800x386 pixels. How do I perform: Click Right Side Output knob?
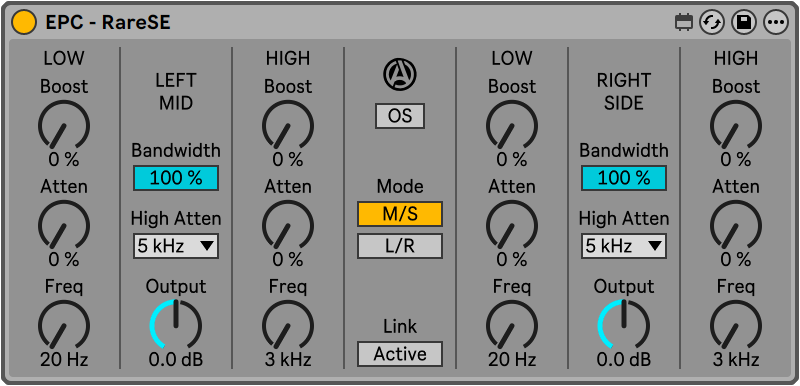point(623,324)
